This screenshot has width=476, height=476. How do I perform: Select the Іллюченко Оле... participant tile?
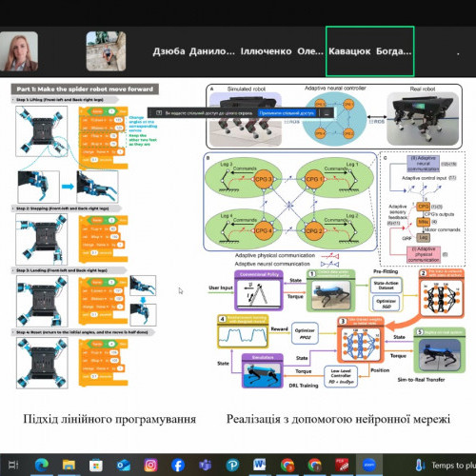pyautogui.click(x=282, y=51)
